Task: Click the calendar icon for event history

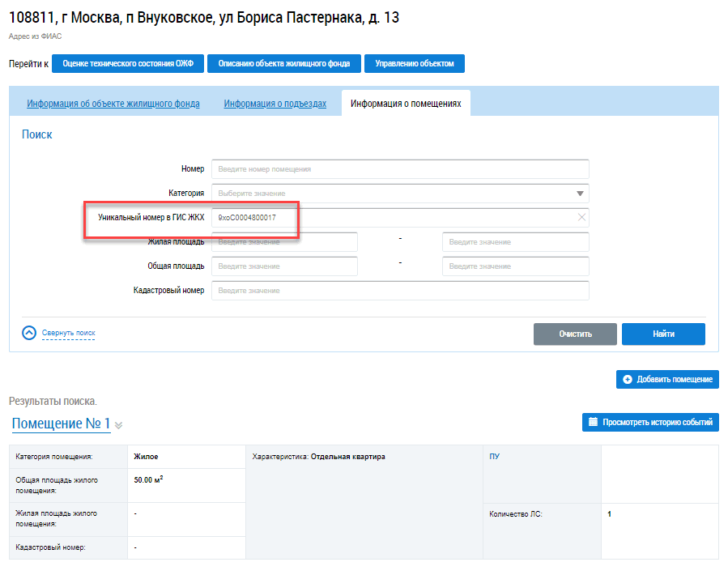Action: (593, 422)
